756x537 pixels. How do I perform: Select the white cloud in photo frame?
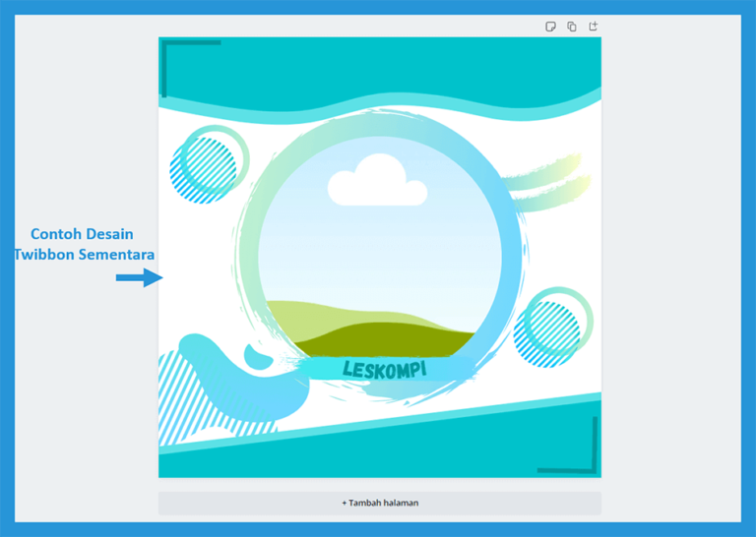(378, 180)
